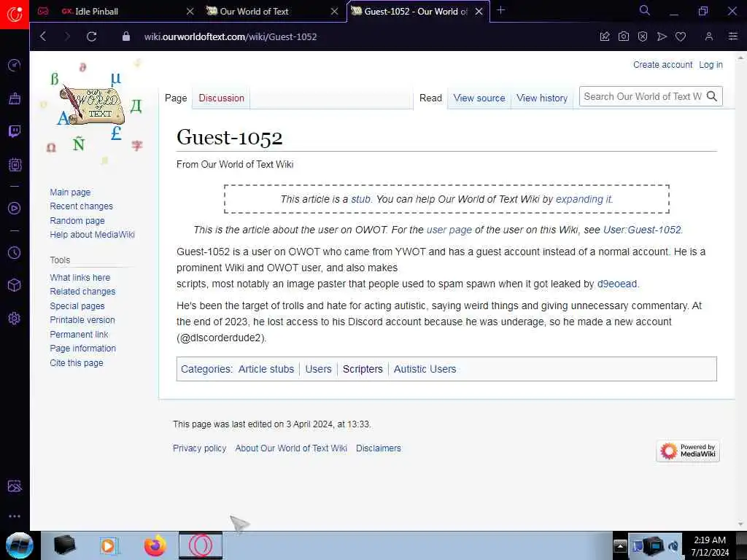Image resolution: width=747 pixels, height=560 pixels.
Task: Open the media player sidebar icon
Action: tap(15, 208)
